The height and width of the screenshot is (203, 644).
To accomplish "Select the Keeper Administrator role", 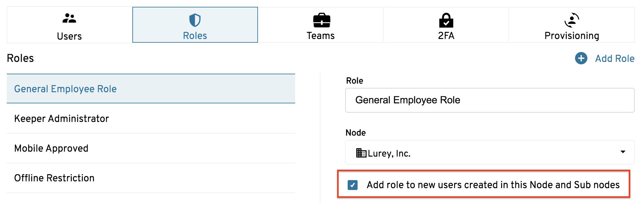I will (x=151, y=119).
